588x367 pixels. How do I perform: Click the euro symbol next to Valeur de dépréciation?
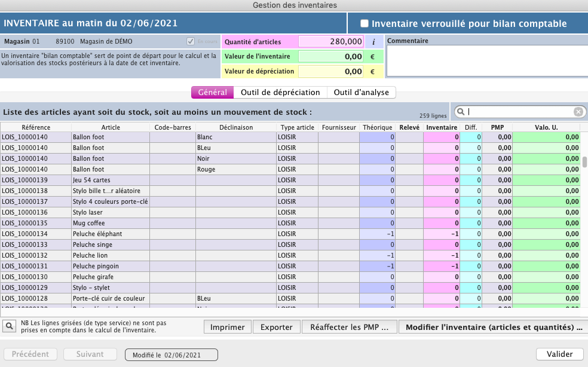(x=373, y=72)
